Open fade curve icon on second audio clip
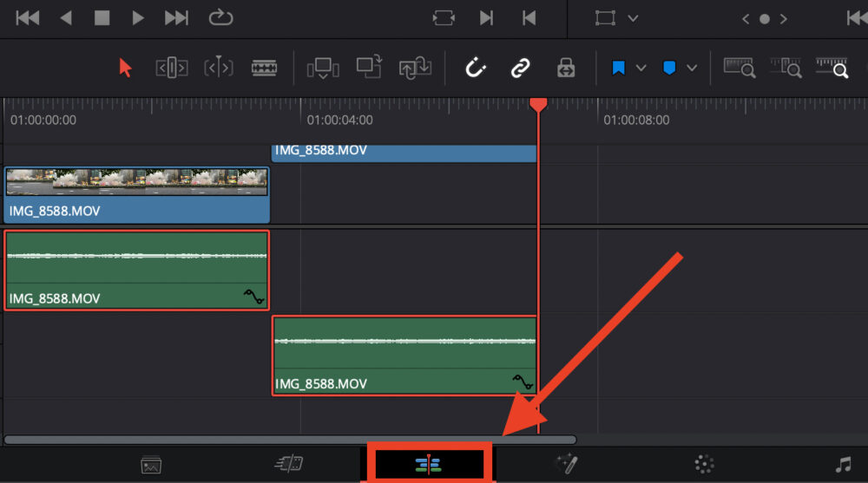 (523, 382)
